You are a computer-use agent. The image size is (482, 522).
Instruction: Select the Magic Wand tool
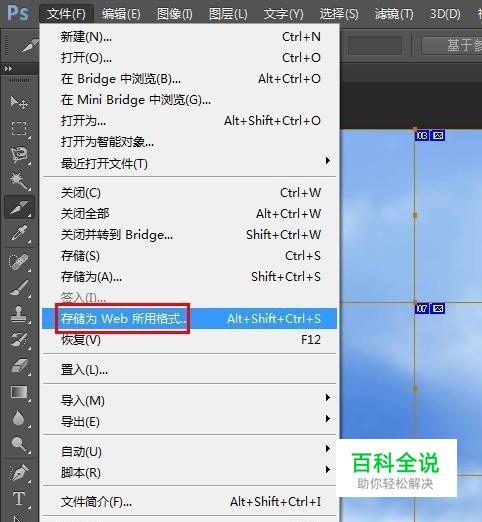[x=19, y=181]
